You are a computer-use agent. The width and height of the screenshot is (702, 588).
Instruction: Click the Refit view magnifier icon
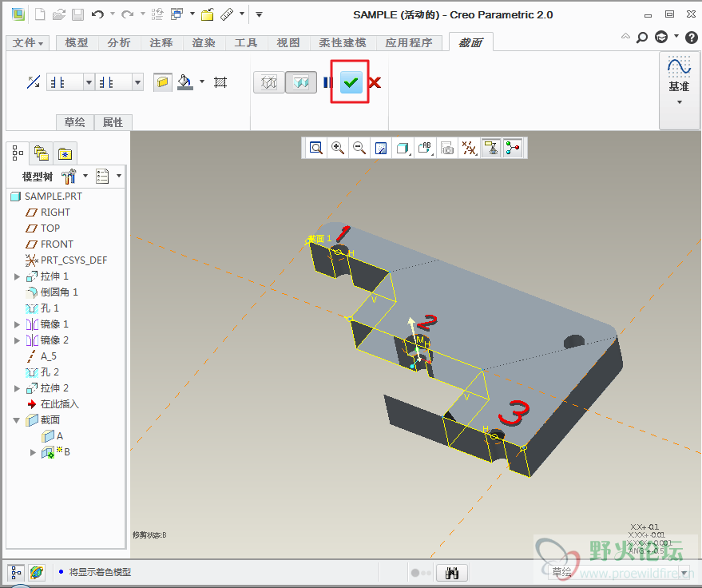[316, 148]
